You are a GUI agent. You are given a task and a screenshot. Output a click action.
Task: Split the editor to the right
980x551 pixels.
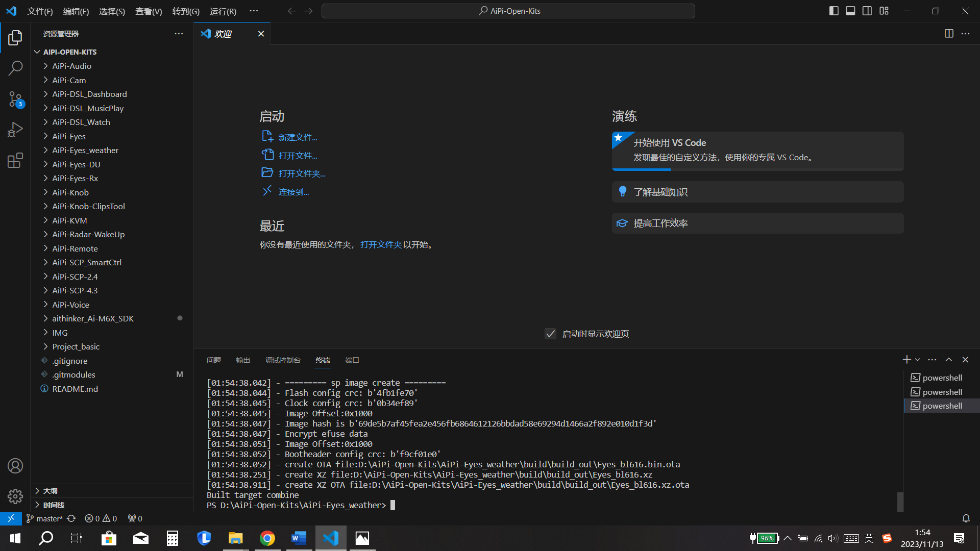[x=949, y=34]
